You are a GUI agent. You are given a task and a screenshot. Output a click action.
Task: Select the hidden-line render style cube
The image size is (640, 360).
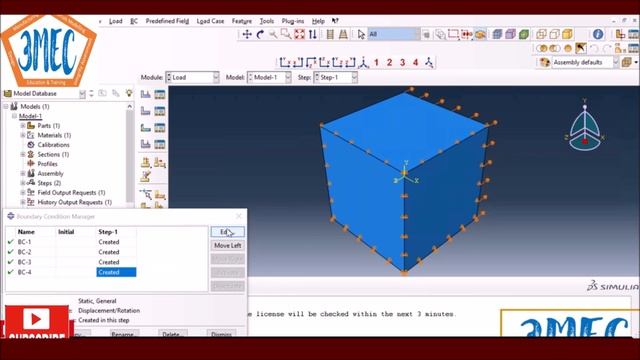click(554, 34)
